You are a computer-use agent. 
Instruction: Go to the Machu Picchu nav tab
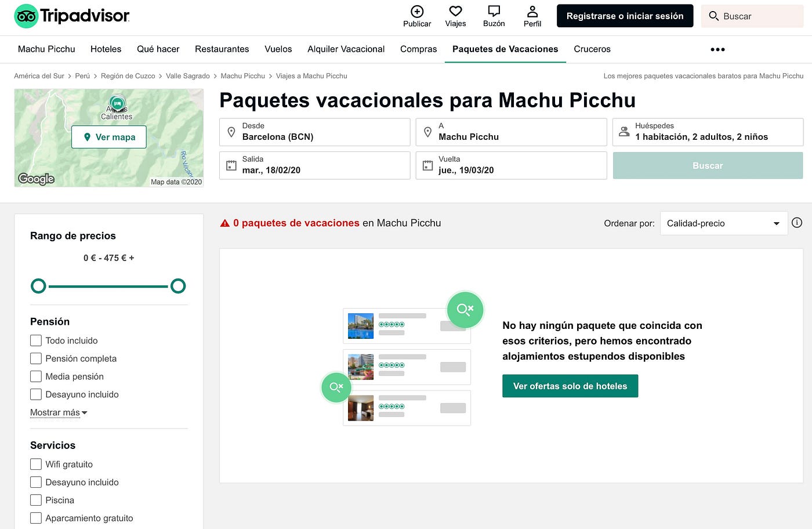[46, 49]
